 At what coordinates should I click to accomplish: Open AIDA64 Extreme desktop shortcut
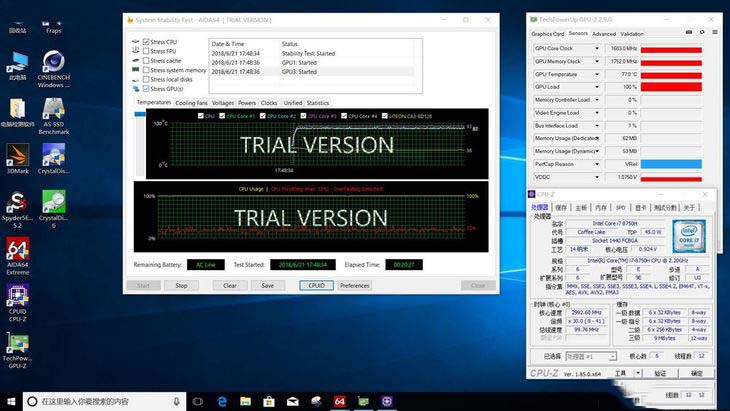18,256
